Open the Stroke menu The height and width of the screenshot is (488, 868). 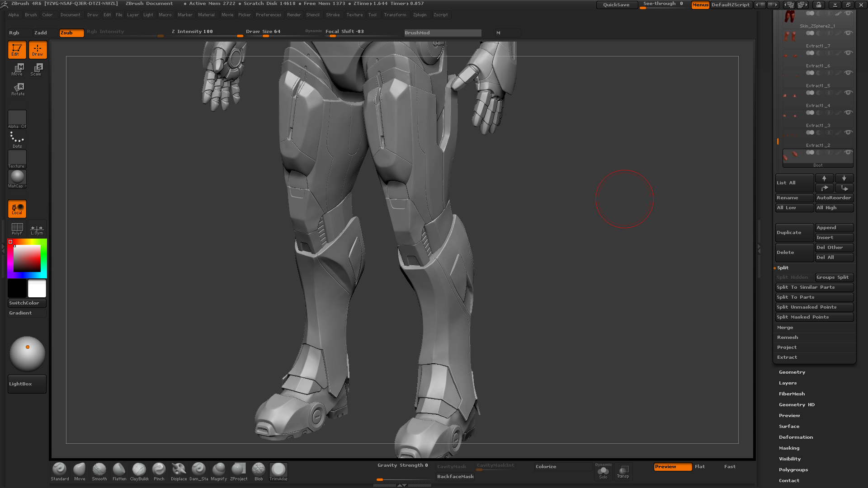(x=333, y=15)
